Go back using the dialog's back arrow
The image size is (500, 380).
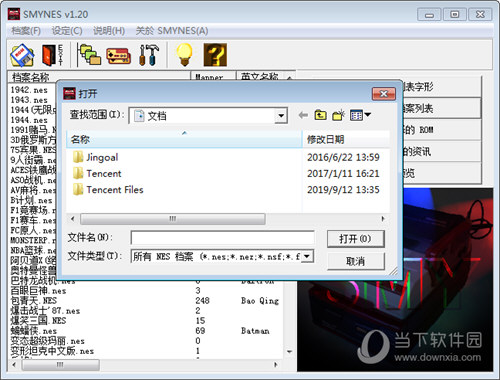pos(303,115)
